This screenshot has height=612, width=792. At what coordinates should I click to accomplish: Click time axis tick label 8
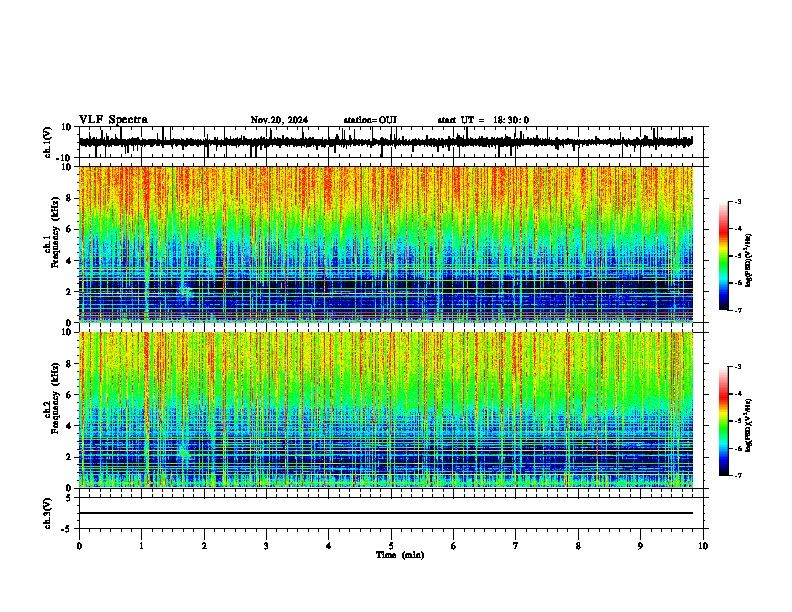(578, 546)
